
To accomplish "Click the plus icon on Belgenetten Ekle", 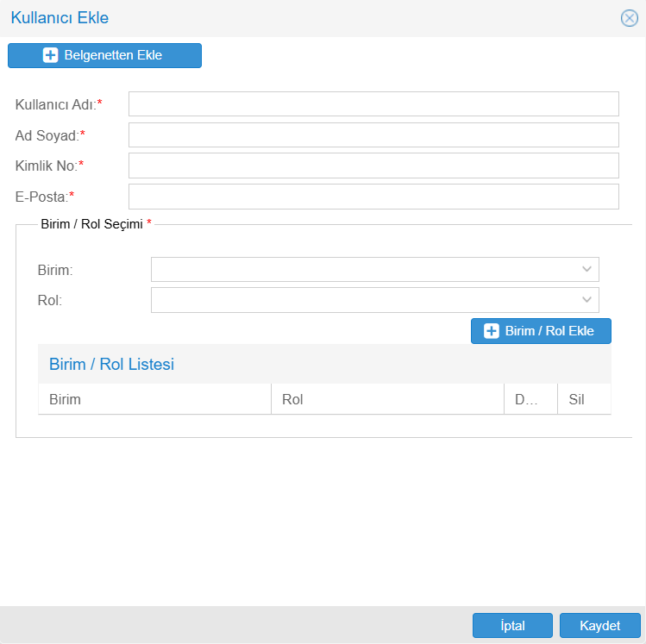I will (x=51, y=56).
